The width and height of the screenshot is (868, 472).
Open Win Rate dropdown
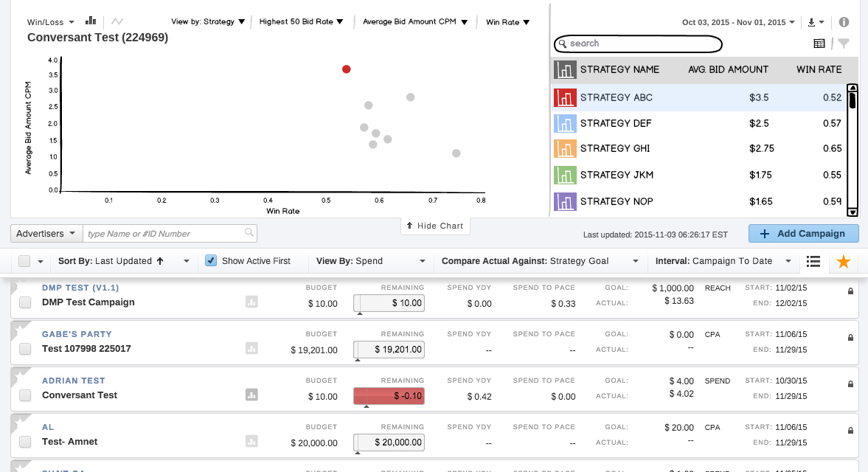click(x=507, y=22)
